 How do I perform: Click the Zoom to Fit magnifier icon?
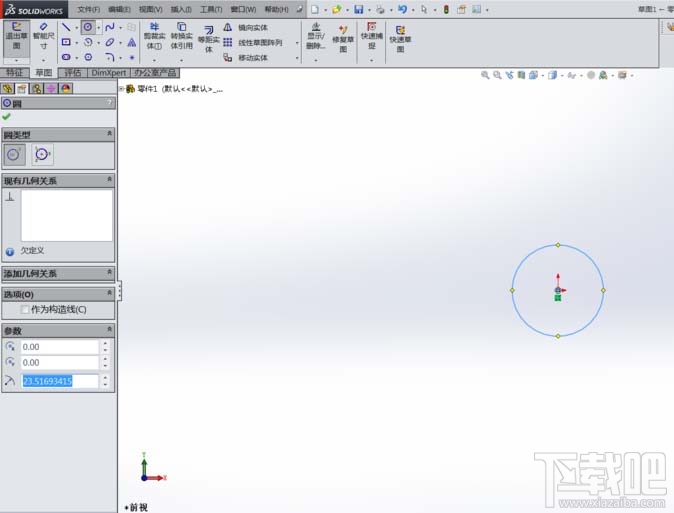point(485,75)
